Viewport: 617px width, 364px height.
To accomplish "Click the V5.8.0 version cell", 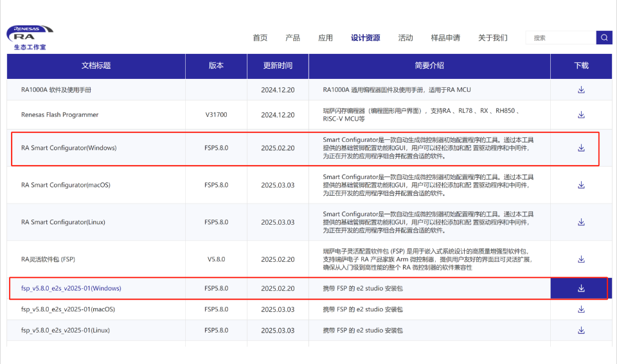I will (x=216, y=259).
